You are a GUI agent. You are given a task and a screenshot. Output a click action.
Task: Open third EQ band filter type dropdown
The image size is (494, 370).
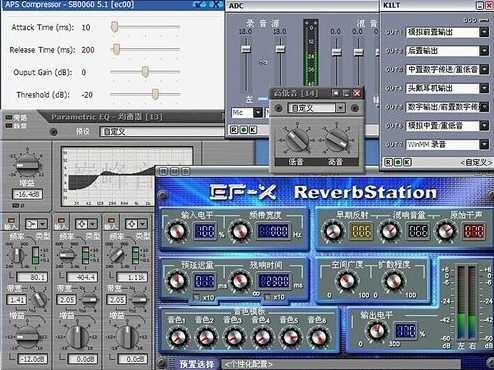click(142, 224)
